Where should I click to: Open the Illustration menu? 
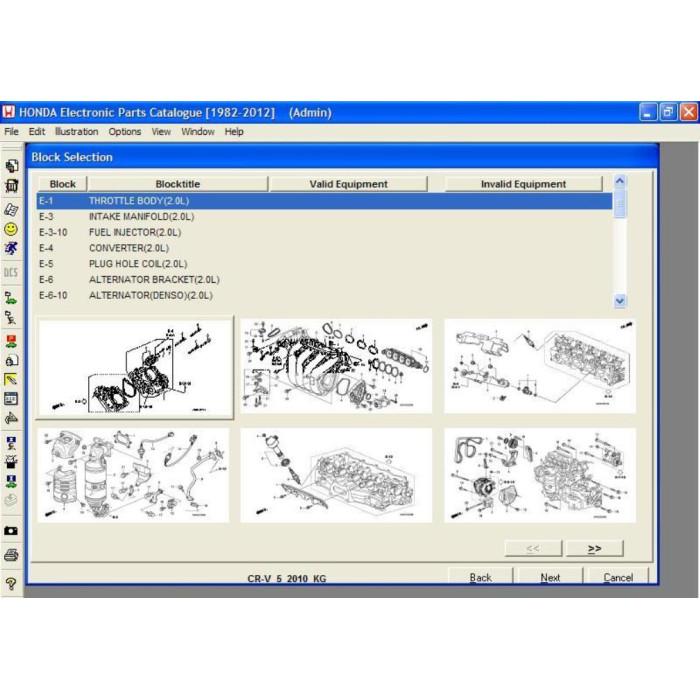(x=76, y=132)
